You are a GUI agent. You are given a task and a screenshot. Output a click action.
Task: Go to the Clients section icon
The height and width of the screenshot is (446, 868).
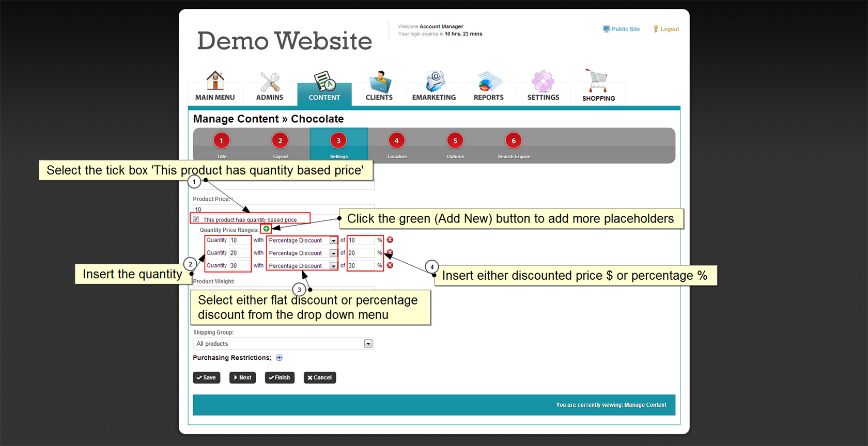click(x=379, y=82)
